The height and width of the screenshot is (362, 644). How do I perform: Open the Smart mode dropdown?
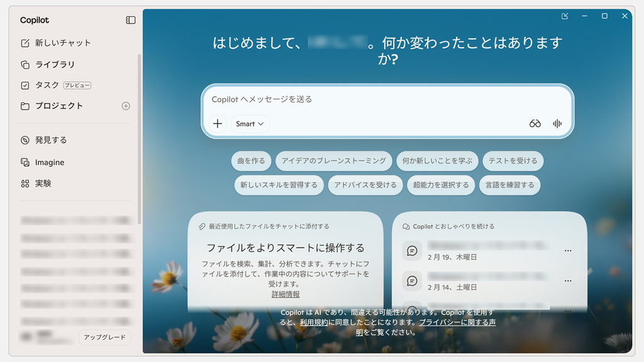250,124
